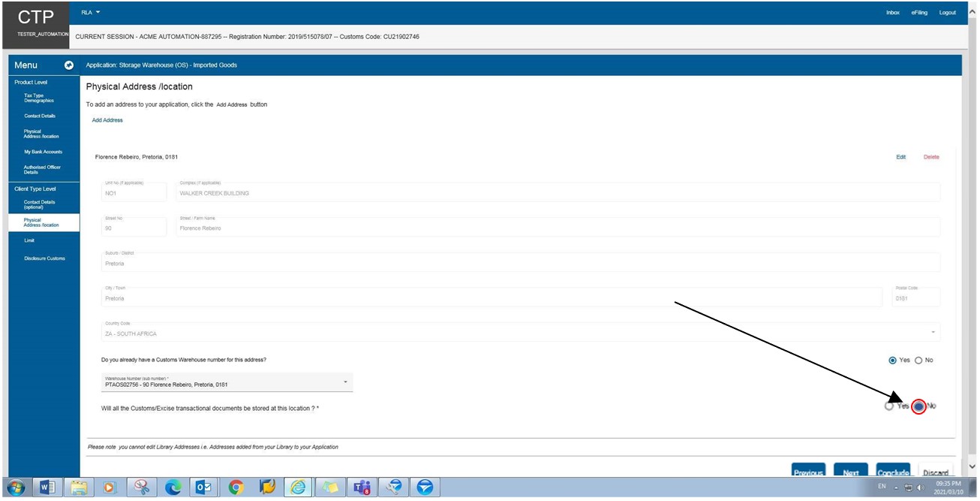Click the Conclude button

click(893, 471)
